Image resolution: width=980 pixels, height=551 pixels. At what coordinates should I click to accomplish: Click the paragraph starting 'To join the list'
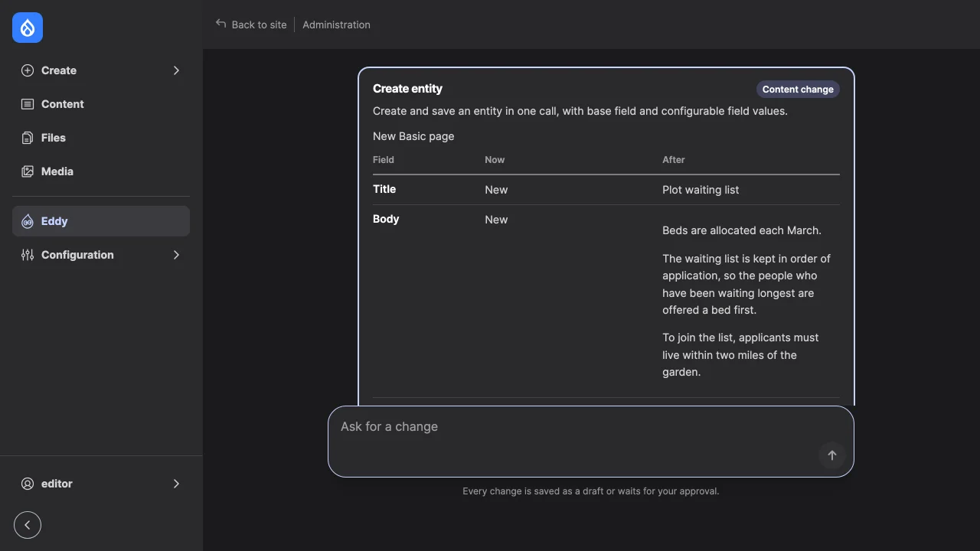click(x=740, y=355)
